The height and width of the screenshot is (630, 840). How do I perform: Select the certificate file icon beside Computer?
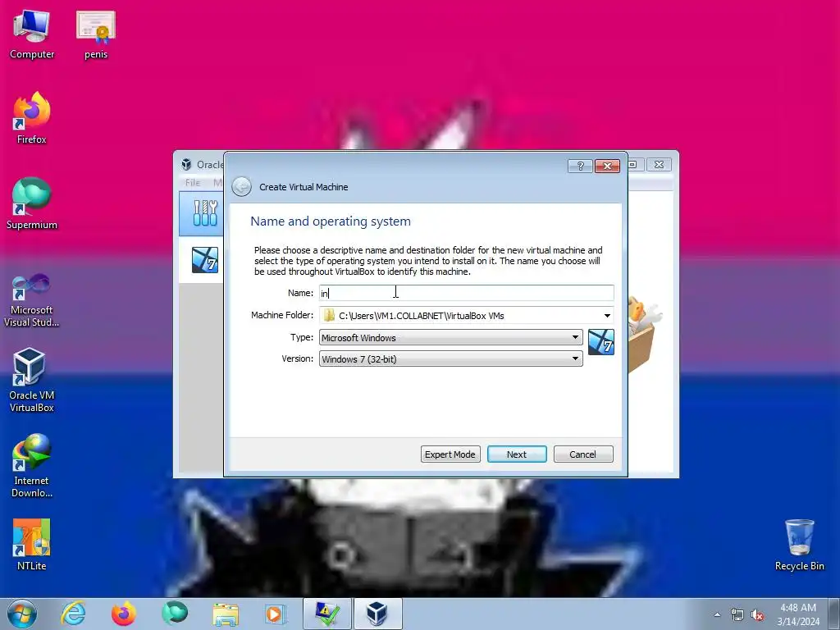coord(96,34)
